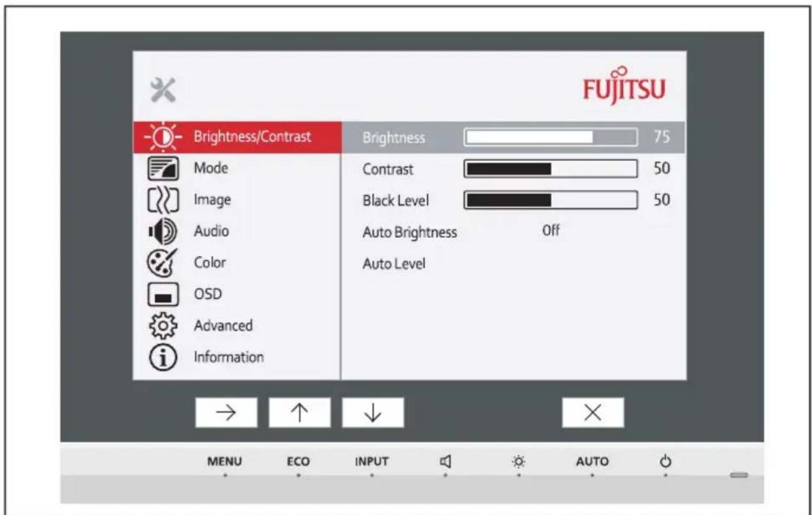
Task: Tap the AUTO bezel button
Action: pyautogui.click(x=591, y=461)
